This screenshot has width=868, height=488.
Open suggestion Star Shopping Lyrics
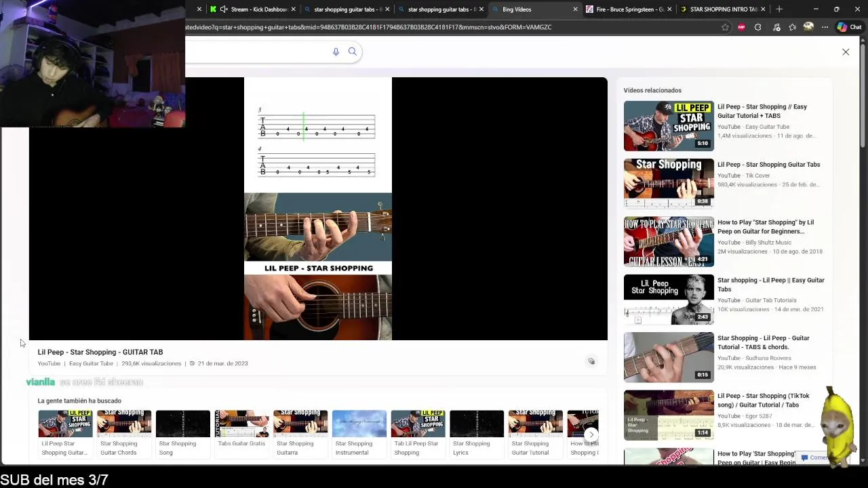point(477,434)
